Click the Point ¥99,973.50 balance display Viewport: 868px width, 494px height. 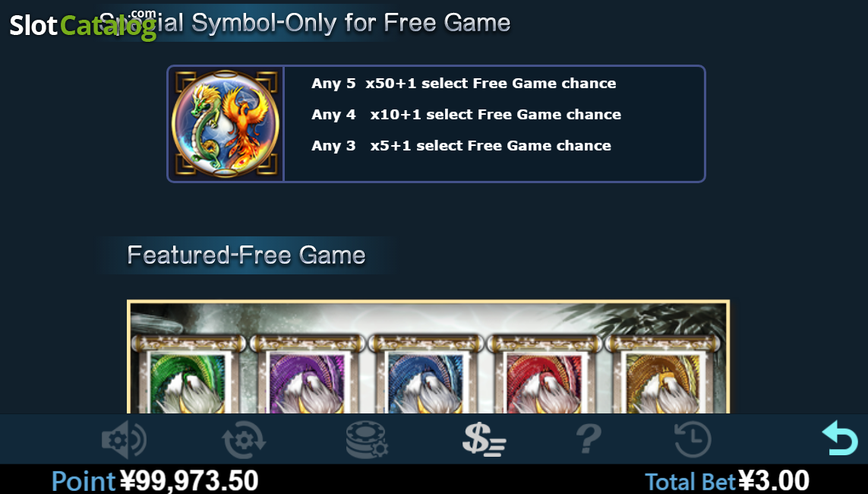(155, 481)
